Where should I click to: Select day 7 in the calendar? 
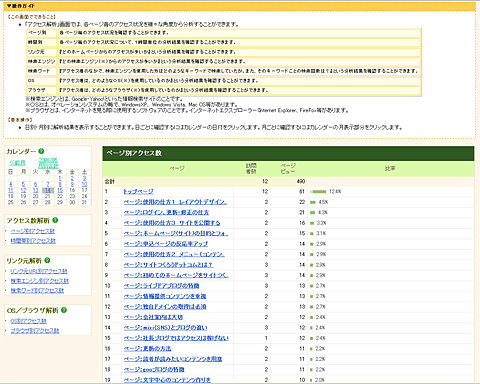pos(48,184)
